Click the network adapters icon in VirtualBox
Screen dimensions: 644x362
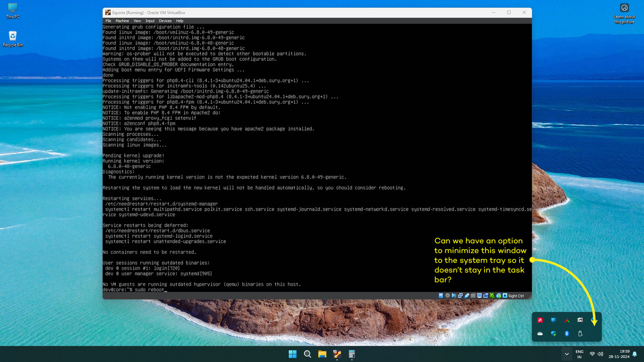[460, 296]
